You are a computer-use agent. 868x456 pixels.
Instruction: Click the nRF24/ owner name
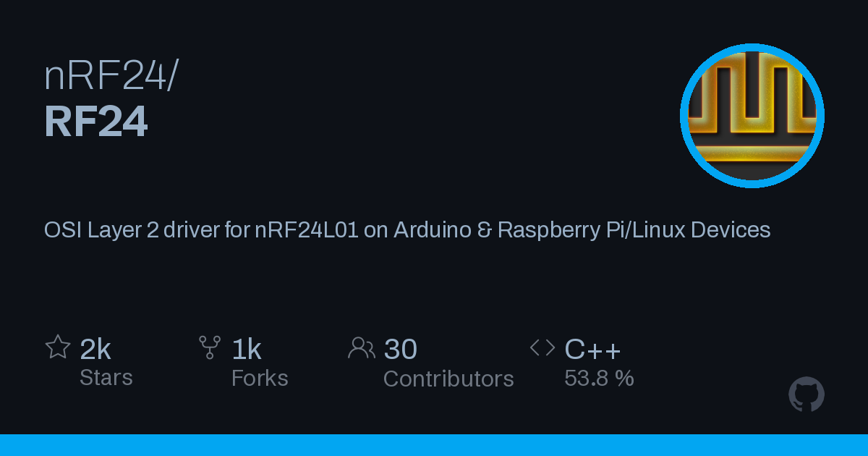(110, 76)
